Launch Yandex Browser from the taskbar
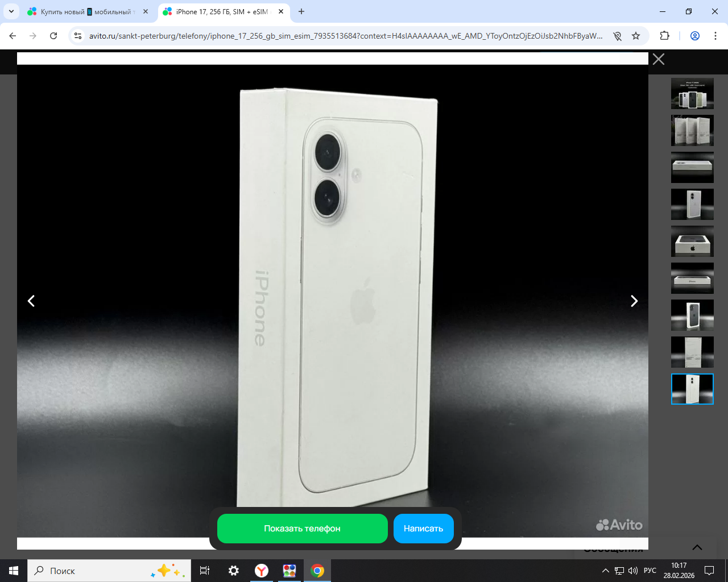This screenshot has height=582, width=728. (x=262, y=571)
